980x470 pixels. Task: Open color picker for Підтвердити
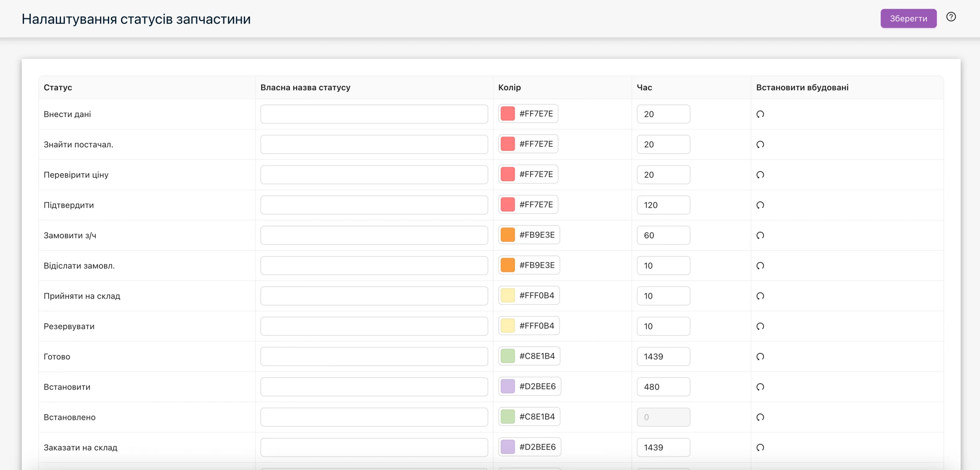[528, 205]
